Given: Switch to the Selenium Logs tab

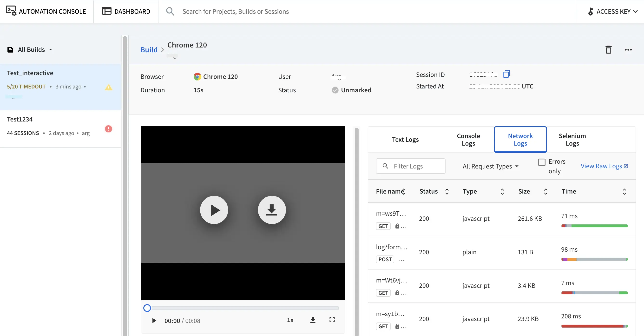Looking at the screenshot, I should (x=572, y=139).
